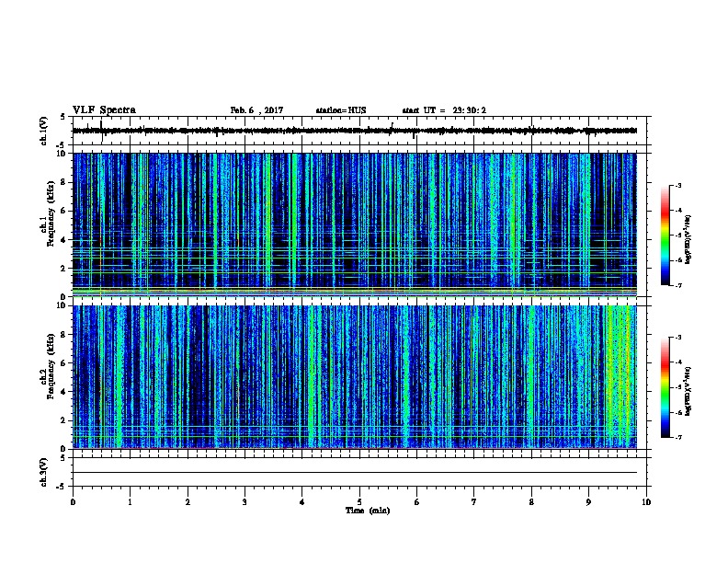Click the 8 kHz tick label on ch.2 spectrogram
Image resolution: width=728 pixels, height=563 pixels.
[x=63, y=335]
